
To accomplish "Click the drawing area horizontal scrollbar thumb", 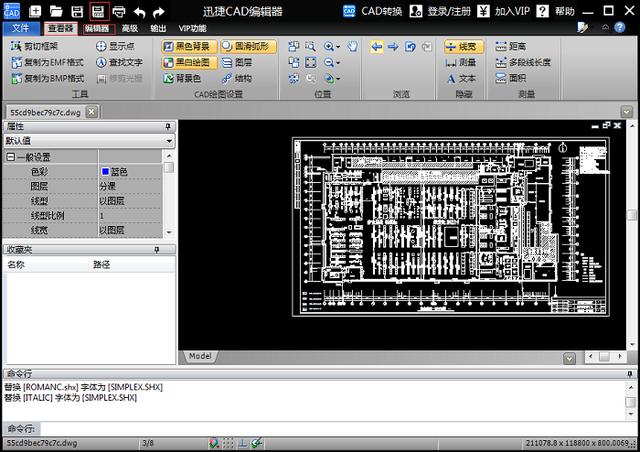I will (x=604, y=356).
